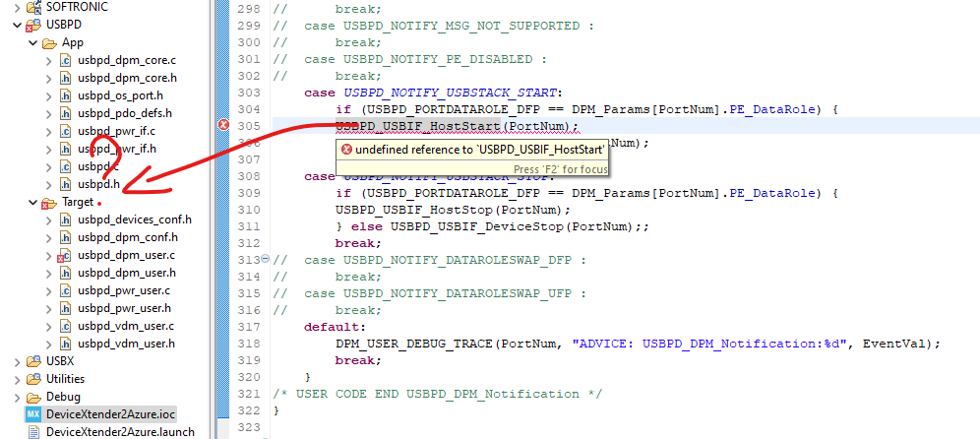
Task: Click the default: label on line 317
Action: point(334,327)
